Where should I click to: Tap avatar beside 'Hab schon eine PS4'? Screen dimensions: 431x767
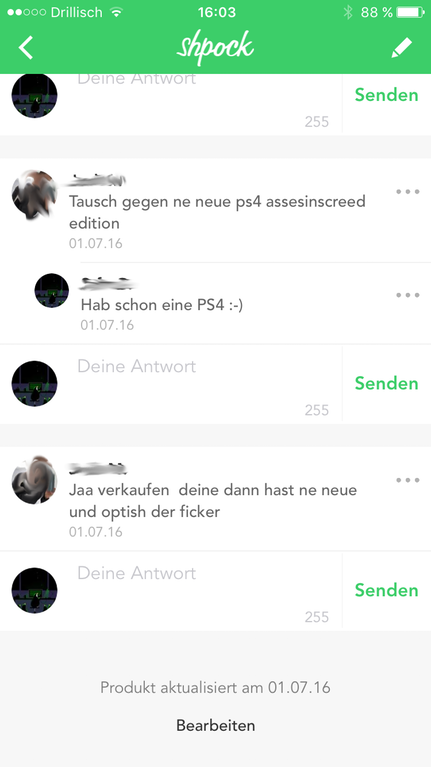click(51, 291)
